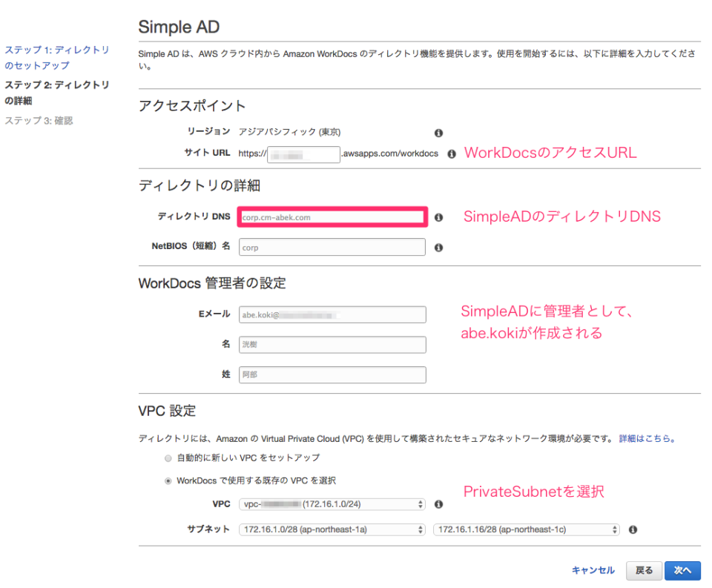Click the 姓 (last name) input field

(x=332, y=374)
